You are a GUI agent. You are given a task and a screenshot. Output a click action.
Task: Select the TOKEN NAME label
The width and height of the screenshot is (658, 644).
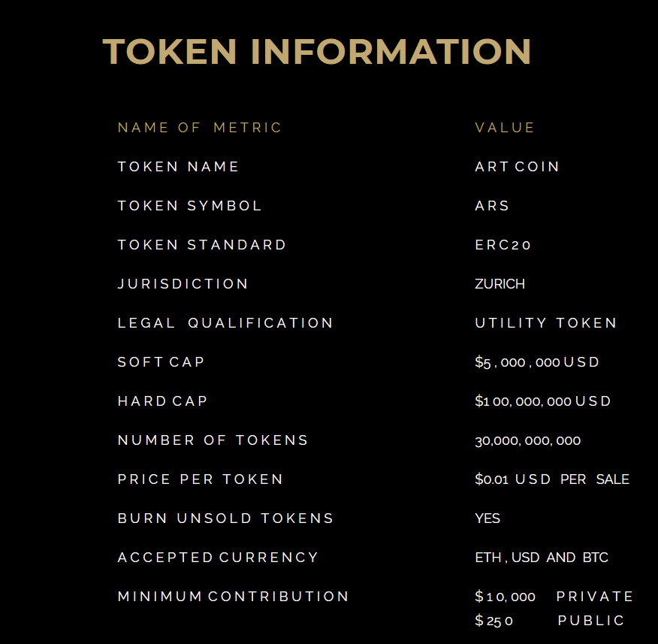pyautogui.click(x=178, y=167)
